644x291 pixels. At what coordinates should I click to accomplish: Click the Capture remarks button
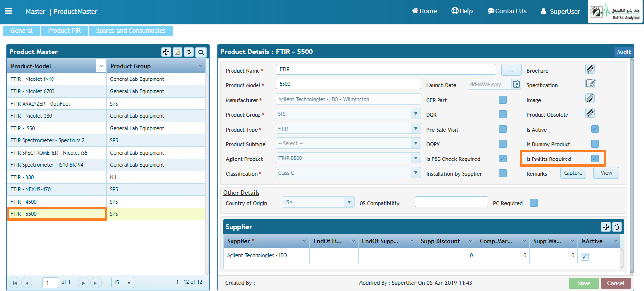[x=573, y=173]
